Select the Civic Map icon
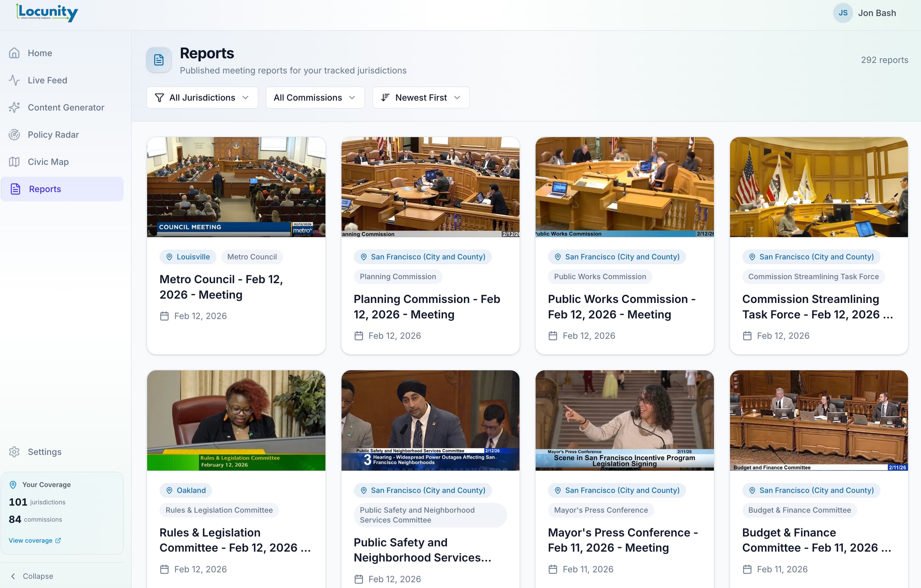Viewport: 921px width, 588px height. (x=14, y=162)
